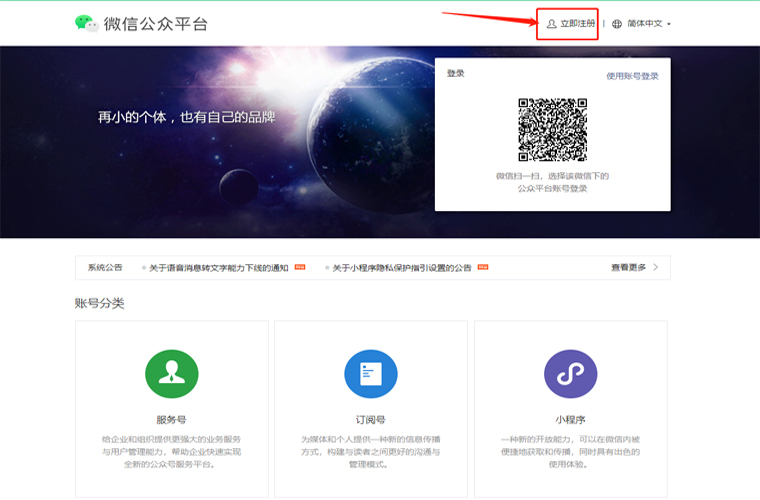The height and width of the screenshot is (500, 760).
Task: Click the globe language icon
Action: click(617, 24)
